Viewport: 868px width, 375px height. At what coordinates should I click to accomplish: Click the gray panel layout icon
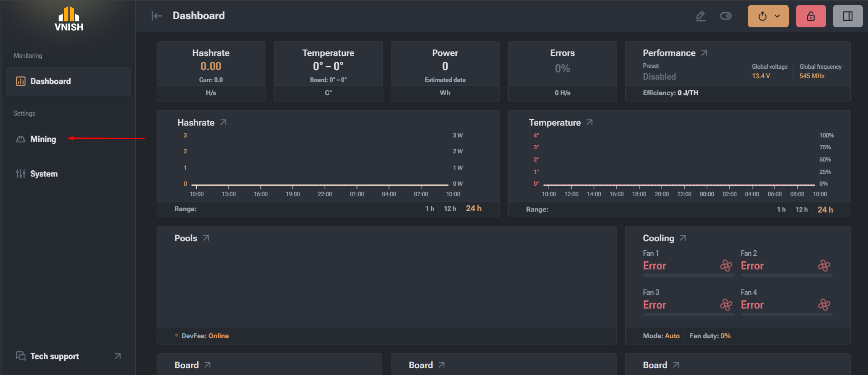tap(848, 16)
